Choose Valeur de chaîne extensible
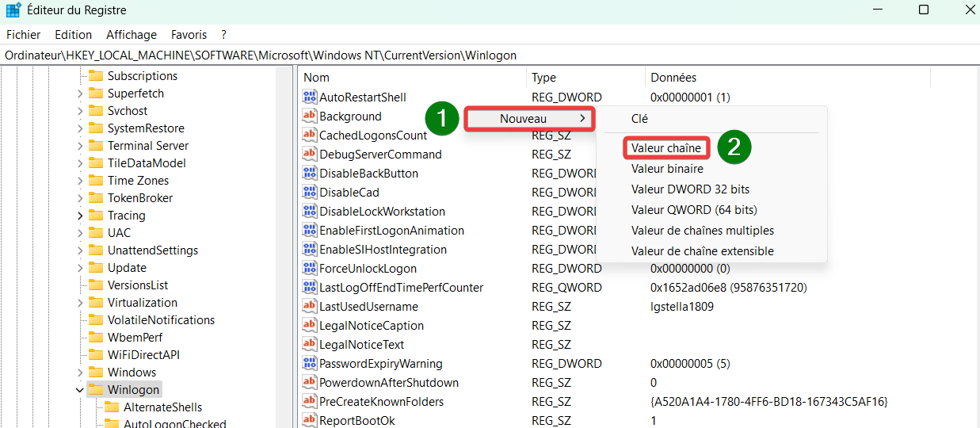The height and width of the screenshot is (428, 980). (x=703, y=251)
